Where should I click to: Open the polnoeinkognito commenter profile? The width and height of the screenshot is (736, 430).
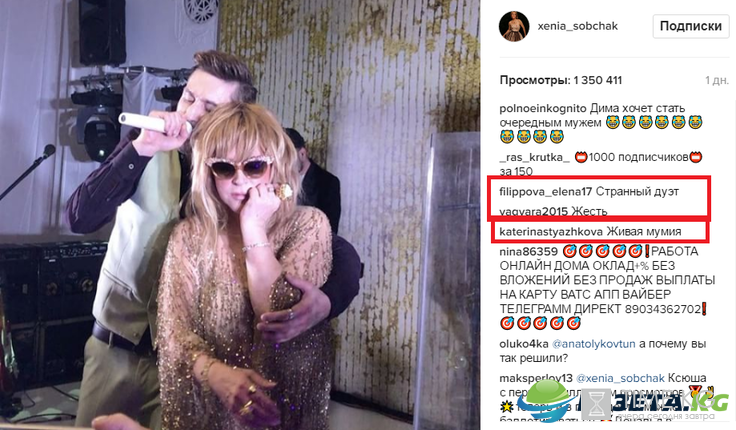[x=543, y=108]
